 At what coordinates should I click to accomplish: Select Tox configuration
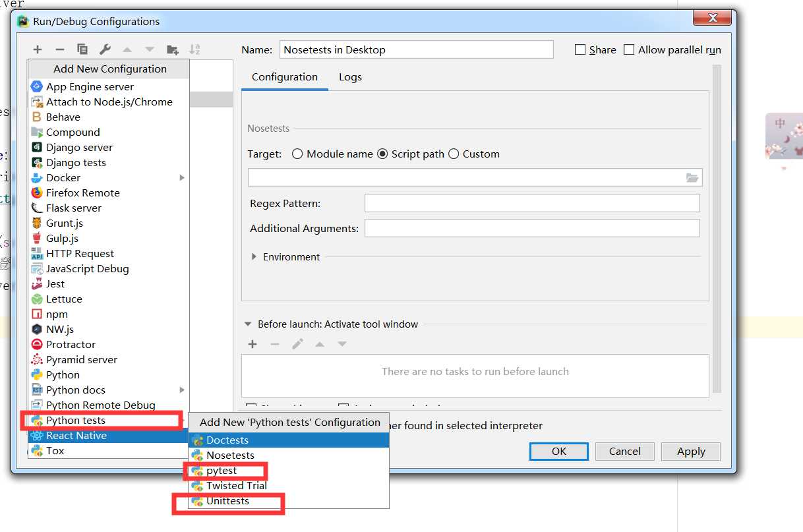pos(108,450)
